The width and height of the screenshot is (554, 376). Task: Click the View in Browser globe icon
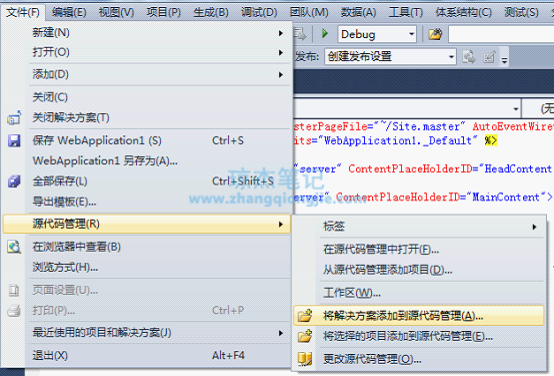[14, 247]
